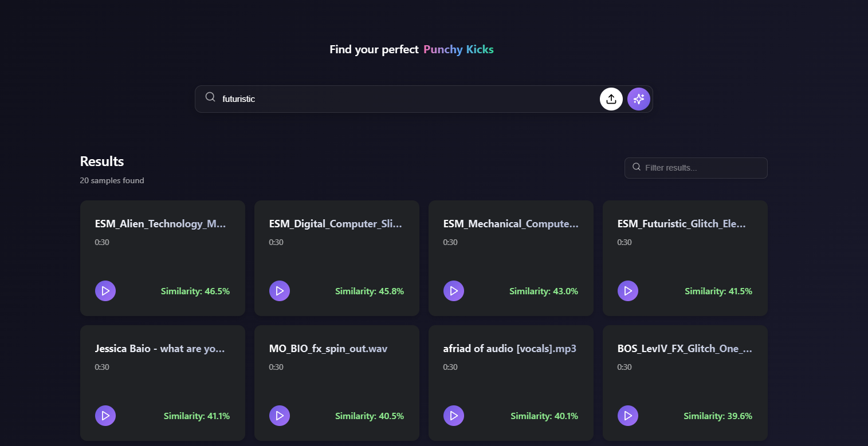Open the MO_BIO_fx_spin_out.wav title
The height and width of the screenshot is (446, 868).
click(x=328, y=349)
